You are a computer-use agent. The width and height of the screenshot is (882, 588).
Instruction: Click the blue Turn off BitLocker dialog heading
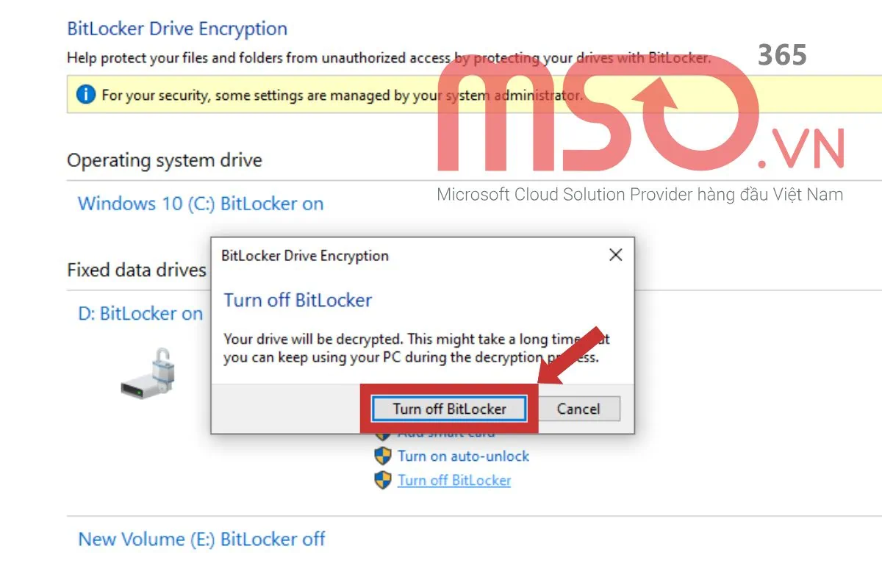click(298, 300)
